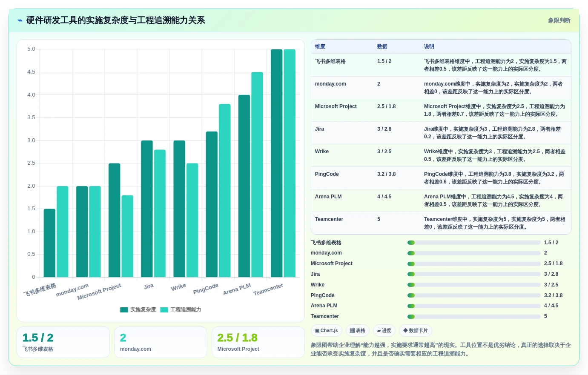Image resolution: width=588 pixels, height=375 pixels.
Task: Click the Arena PLM progress bar
Action: (x=474, y=306)
